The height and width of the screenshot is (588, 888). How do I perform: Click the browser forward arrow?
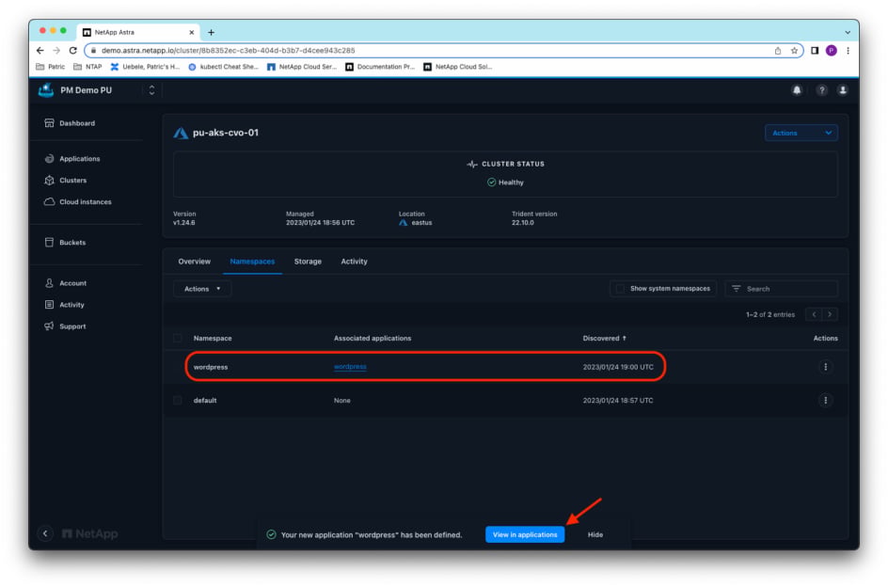(x=56, y=51)
